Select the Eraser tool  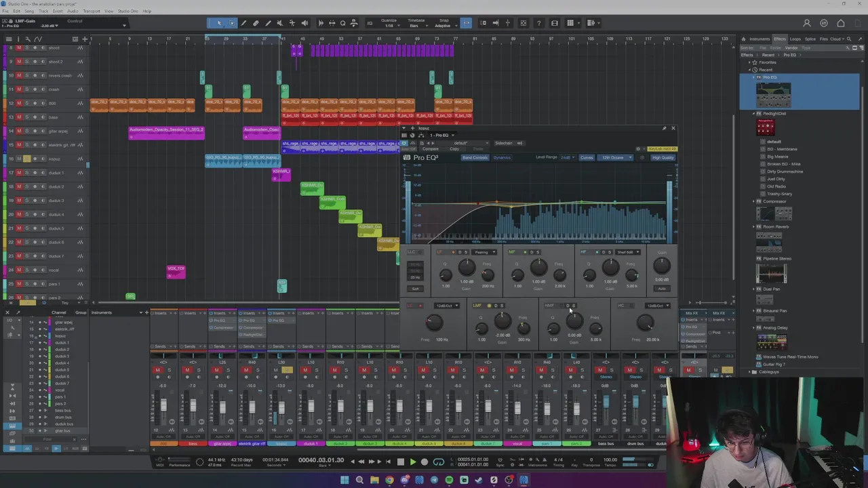point(256,23)
